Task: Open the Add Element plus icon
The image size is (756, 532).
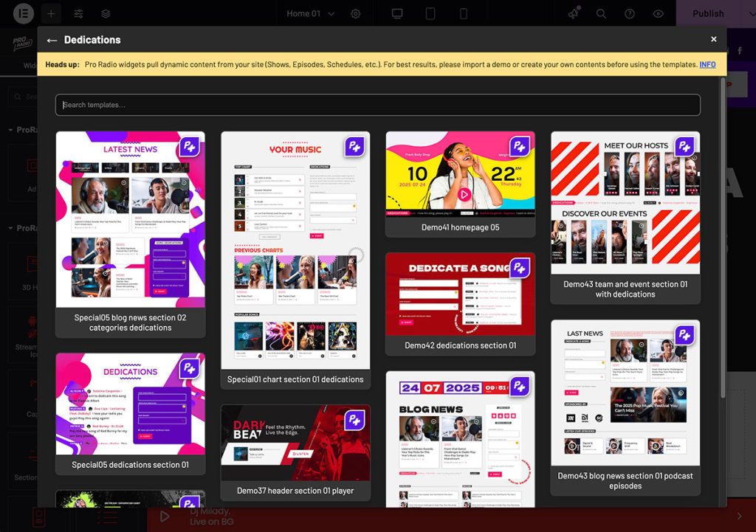Action: [51, 13]
